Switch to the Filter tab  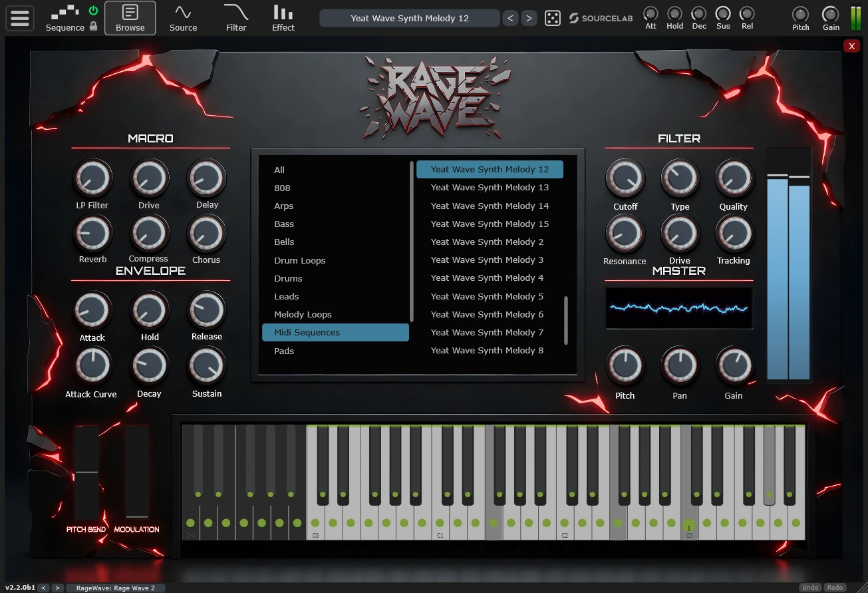point(236,18)
